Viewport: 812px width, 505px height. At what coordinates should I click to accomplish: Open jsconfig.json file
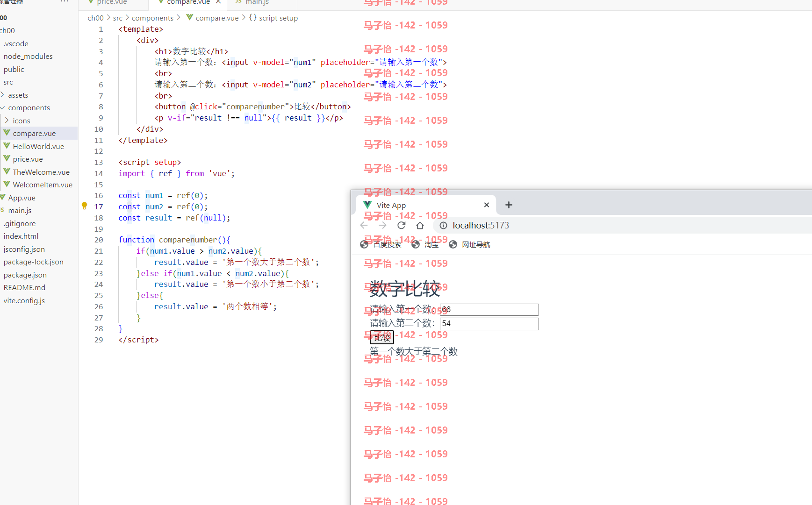pyautogui.click(x=24, y=249)
